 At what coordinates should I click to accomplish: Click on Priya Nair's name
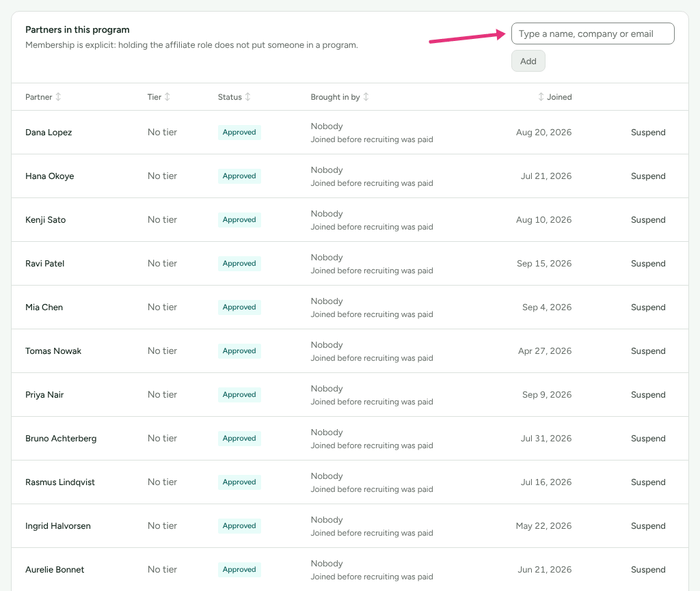click(44, 395)
